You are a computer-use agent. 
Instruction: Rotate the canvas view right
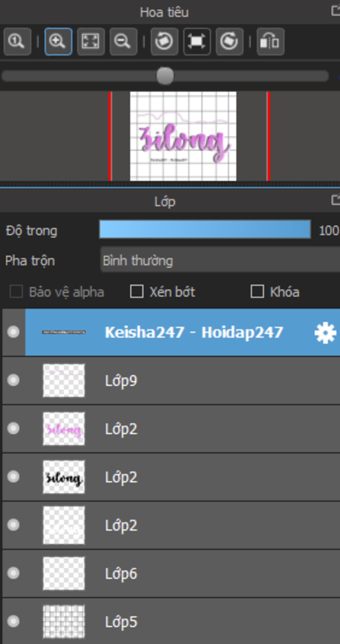pos(229,42)
